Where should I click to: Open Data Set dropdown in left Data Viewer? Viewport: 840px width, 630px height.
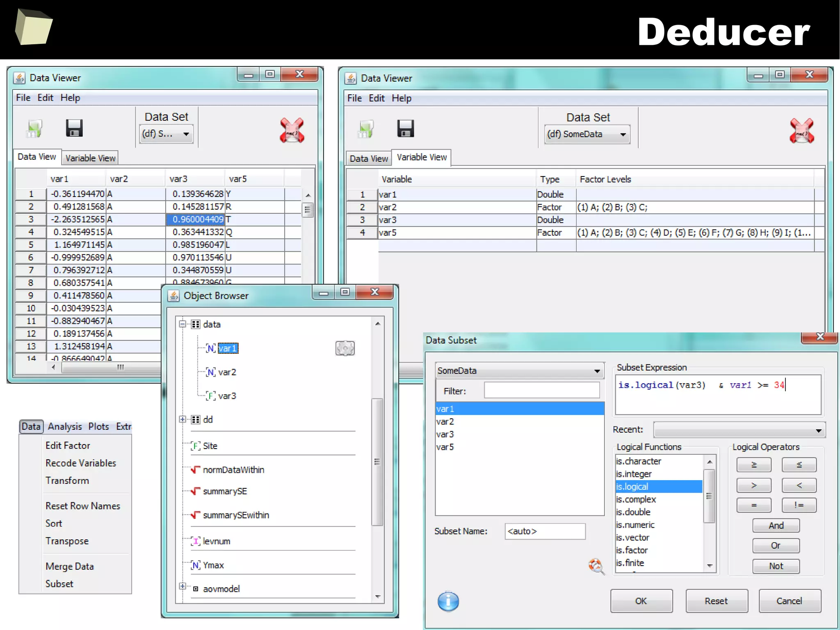[167, 134]
